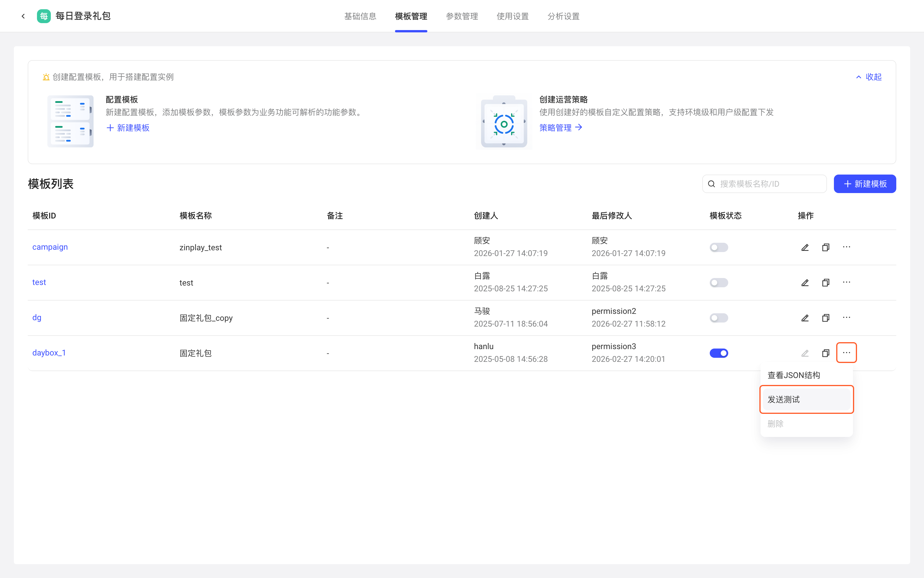The image size is (924, 578).
Task: Click the 最后修改人 column header
Action: [x=612, y=216]
